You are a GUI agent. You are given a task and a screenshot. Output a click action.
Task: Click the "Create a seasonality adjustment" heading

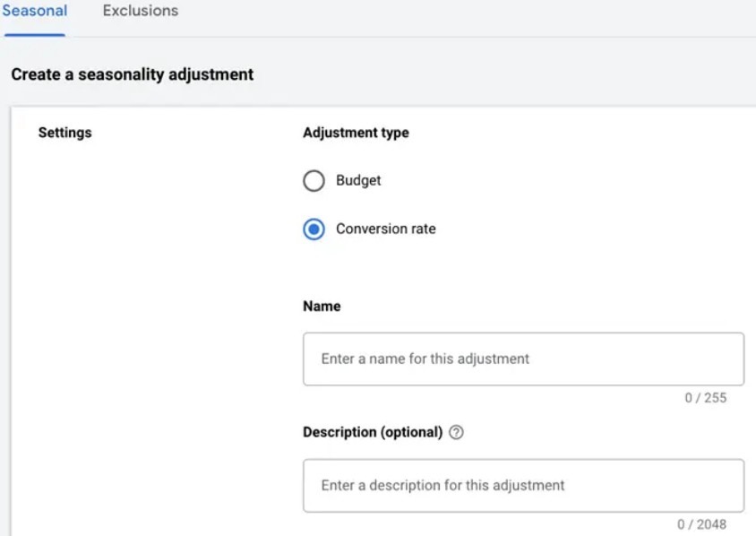click(x=133, y=74)
